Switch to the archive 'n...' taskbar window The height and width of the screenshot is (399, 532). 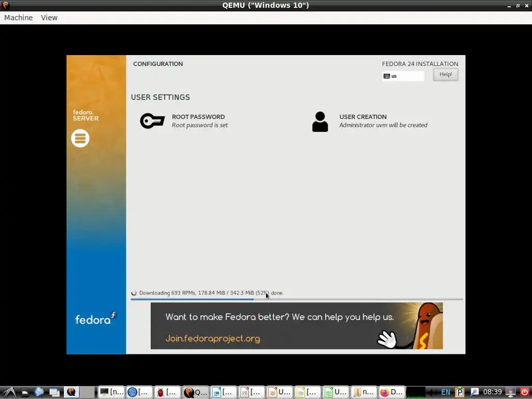pos(364,392)
